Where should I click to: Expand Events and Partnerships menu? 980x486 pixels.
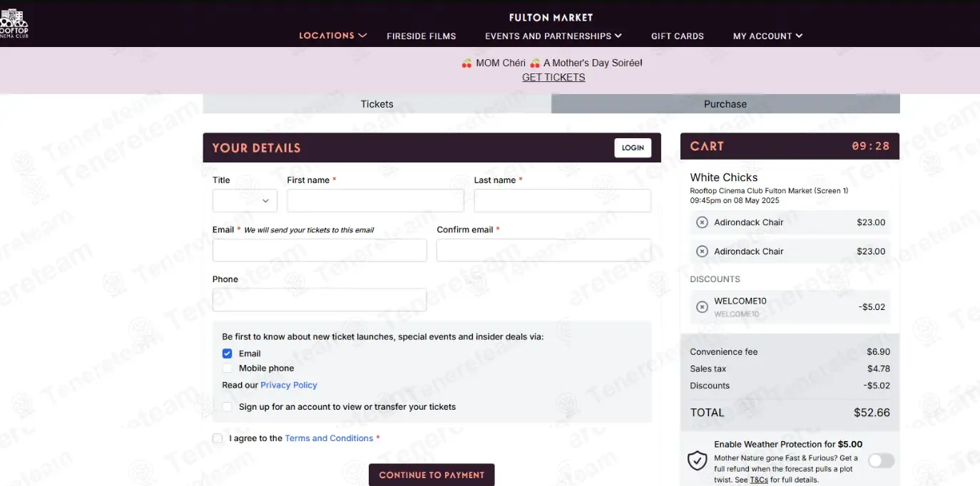553,36
